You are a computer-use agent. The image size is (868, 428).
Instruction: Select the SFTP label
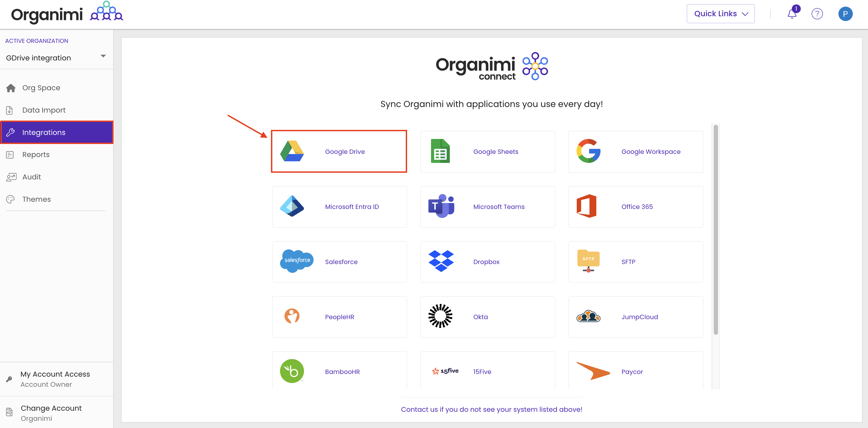point(628,262)
